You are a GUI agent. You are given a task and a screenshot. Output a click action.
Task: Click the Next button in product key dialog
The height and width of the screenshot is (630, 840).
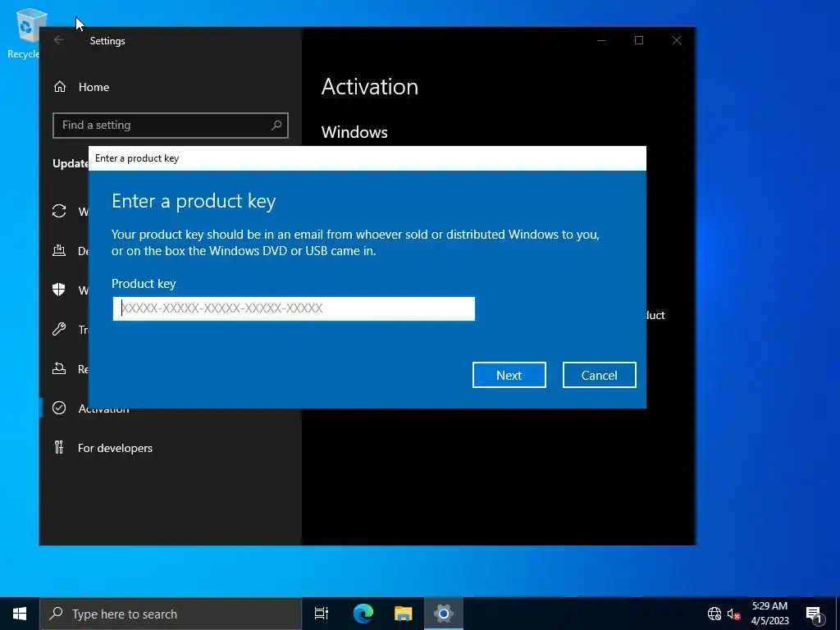point(509,375)
